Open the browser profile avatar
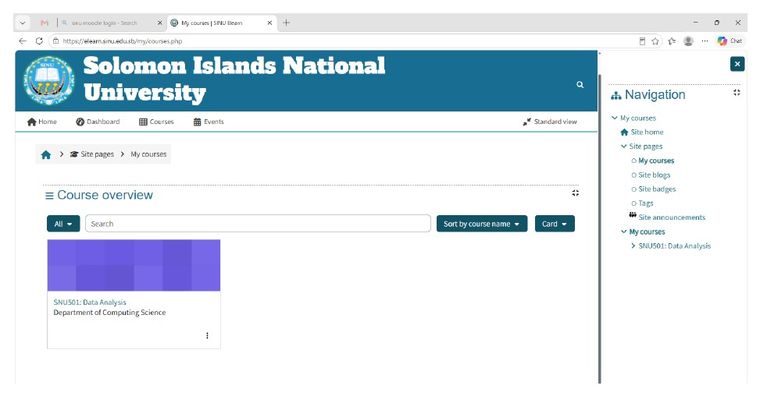Viewport: 760px width, 396px height. (x=688, y=41)
